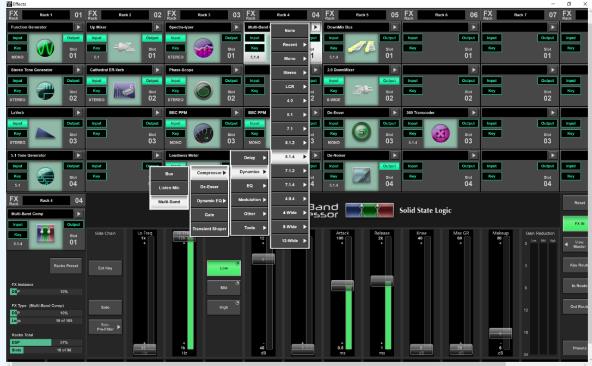Select the Cathedral ER-Verb plugin icon
The width and height of the screenshot is (592, 366).
(124, 91)
